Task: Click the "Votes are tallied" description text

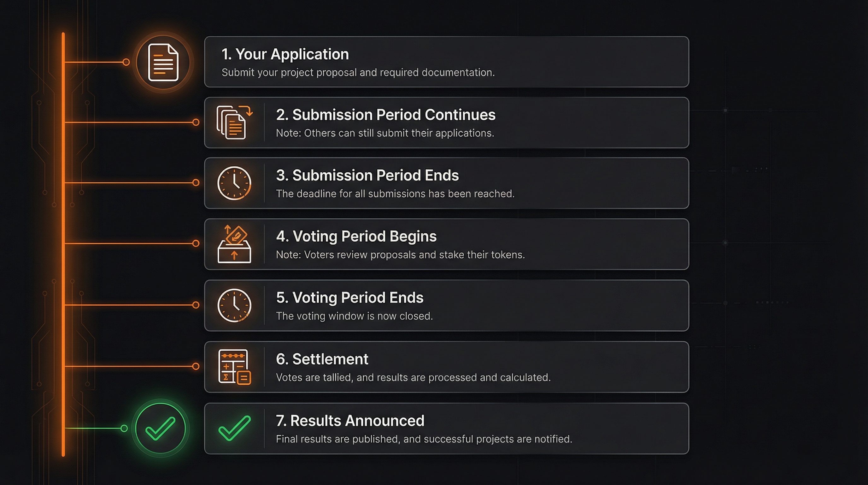Action: point(413,377)
